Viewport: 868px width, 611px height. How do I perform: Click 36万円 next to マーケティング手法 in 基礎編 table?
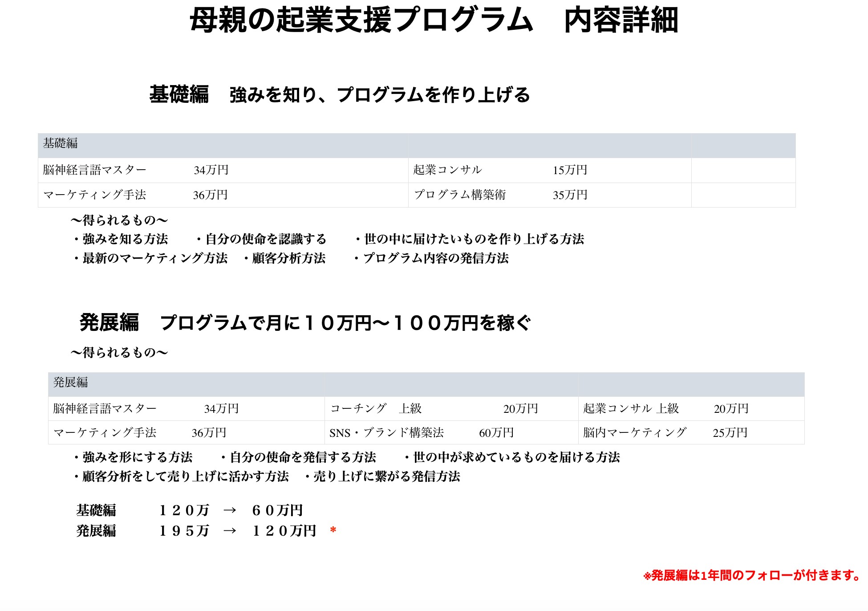210,195
